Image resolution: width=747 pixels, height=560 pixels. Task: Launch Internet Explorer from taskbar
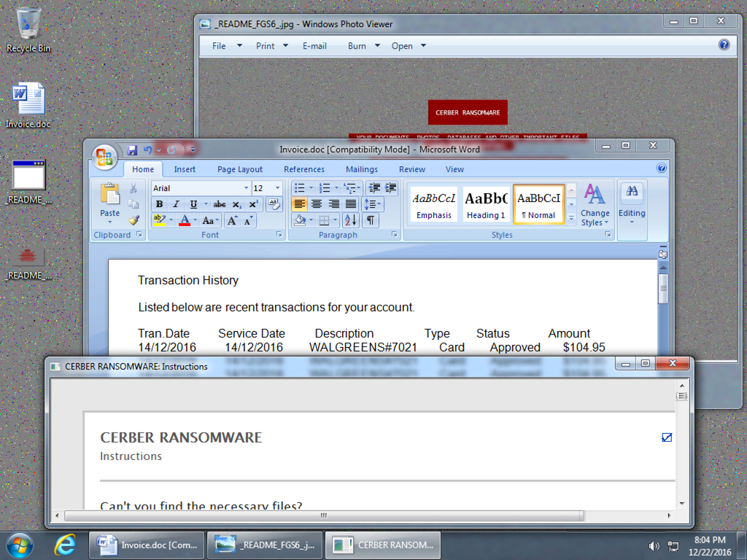coord(65,545)
